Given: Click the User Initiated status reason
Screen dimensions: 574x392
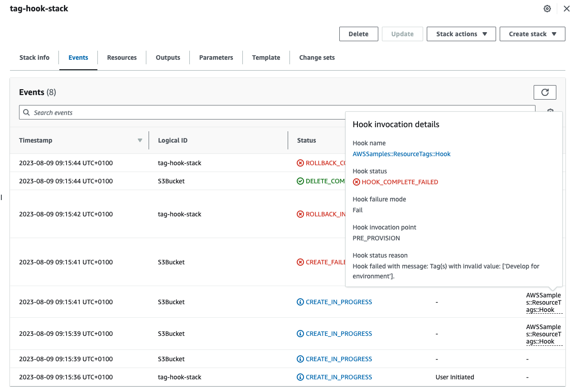Looking at the screenshot, I should click(x=455, y=377).
